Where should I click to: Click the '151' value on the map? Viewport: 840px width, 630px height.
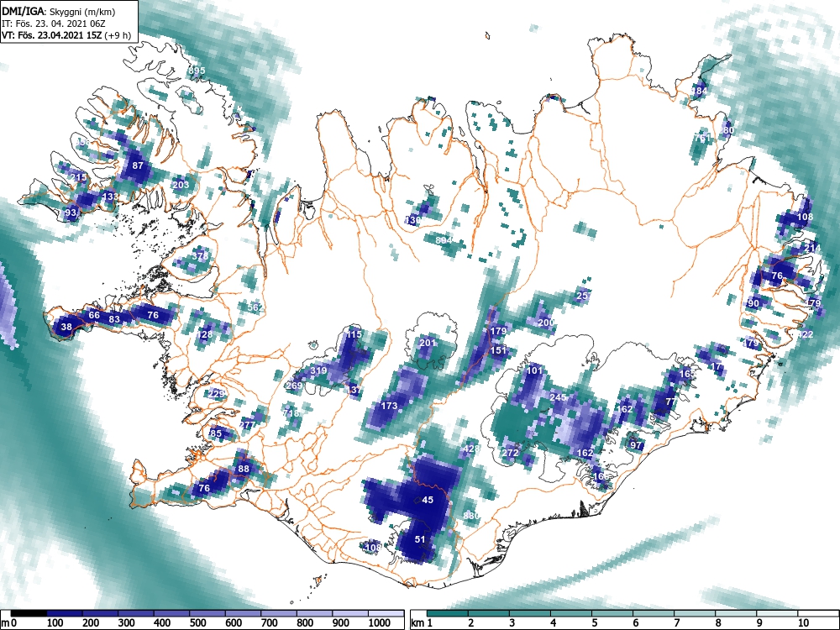[x=498, y=350]
